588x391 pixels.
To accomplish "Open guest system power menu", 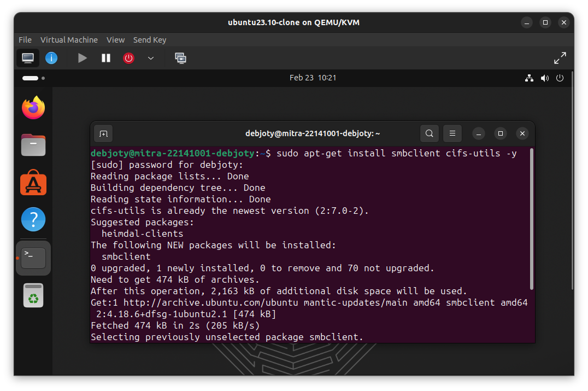I will pos(560,78).
